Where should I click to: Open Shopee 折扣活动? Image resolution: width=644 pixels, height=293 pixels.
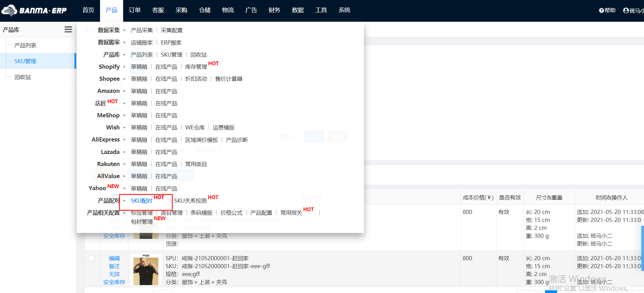tap(196, 79)
